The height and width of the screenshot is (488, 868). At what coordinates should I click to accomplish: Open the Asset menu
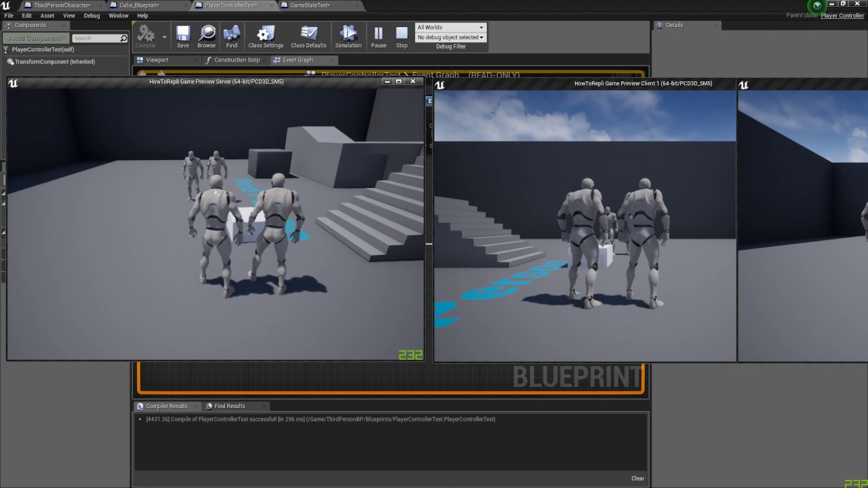pyautogui.click(x=47, y=16)
